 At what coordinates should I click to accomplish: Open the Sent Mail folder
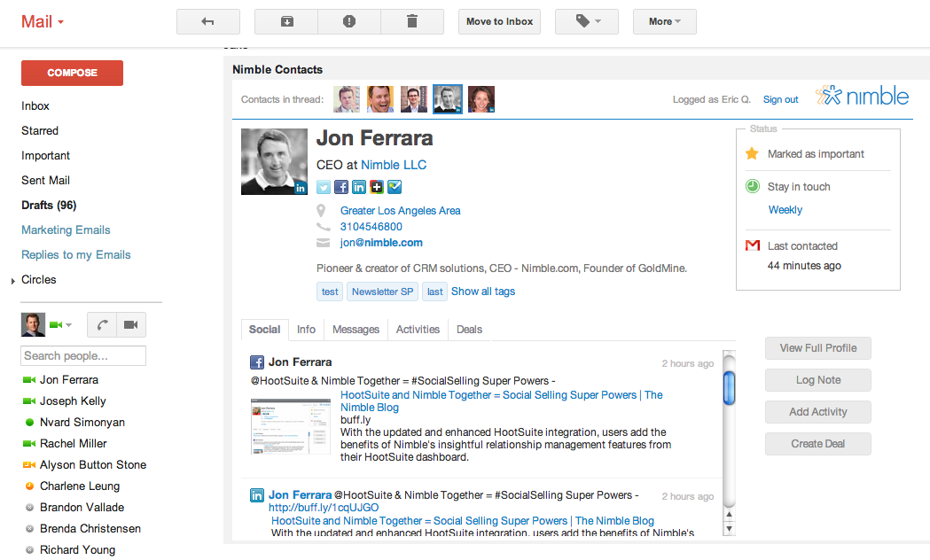pos(46,181)
